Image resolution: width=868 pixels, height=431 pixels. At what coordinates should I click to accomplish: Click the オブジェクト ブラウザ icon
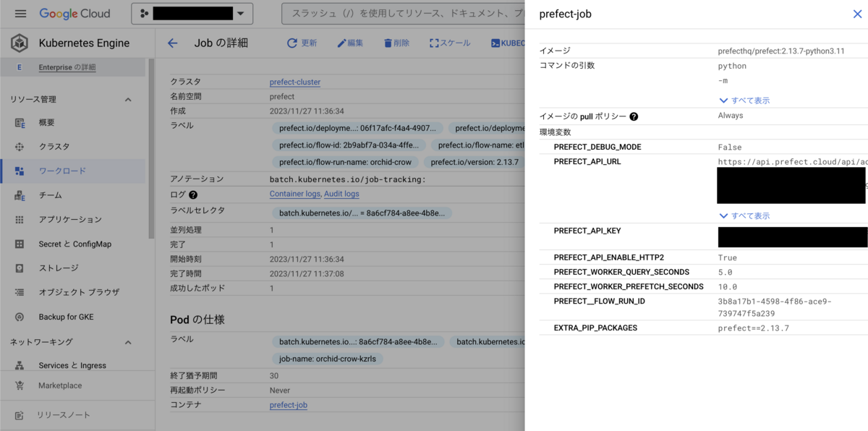(x=20, y=292)
